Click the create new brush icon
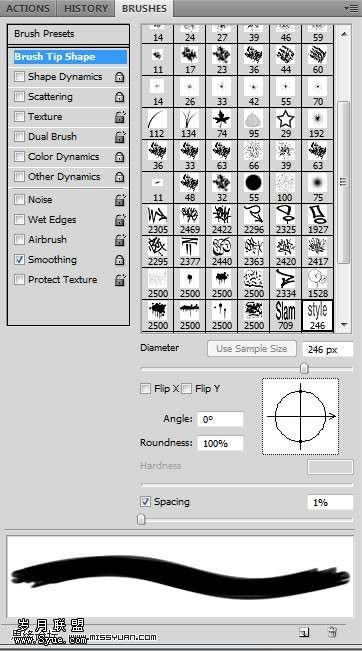 [x=304, y=632]
